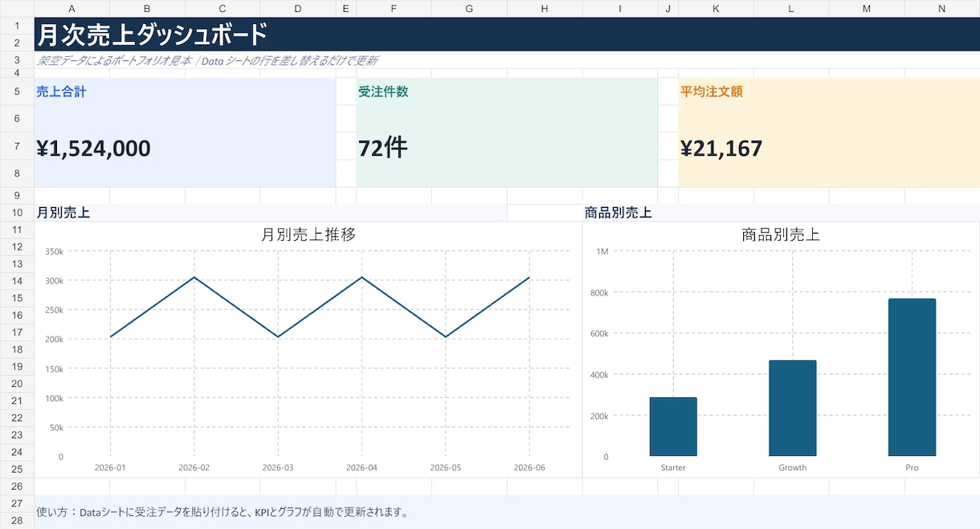The height and width of the screenshot is (529, 980).
Task: Select column B header
Action: tap(147, 9)
